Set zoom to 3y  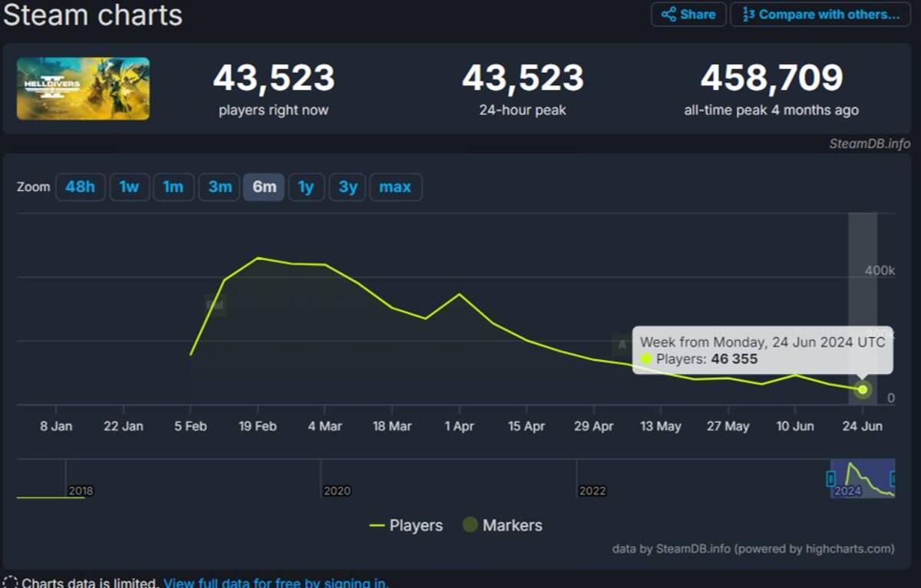[348, 187]
